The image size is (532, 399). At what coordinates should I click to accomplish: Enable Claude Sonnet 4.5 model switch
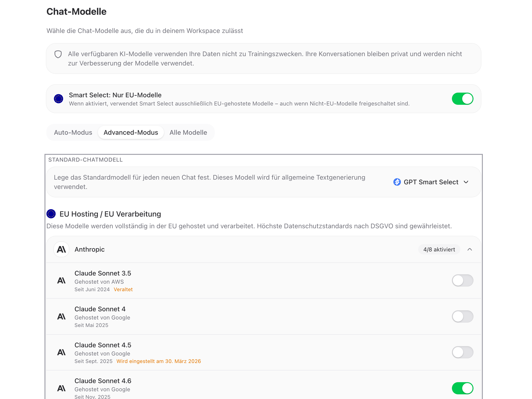(x=462, y=352)
